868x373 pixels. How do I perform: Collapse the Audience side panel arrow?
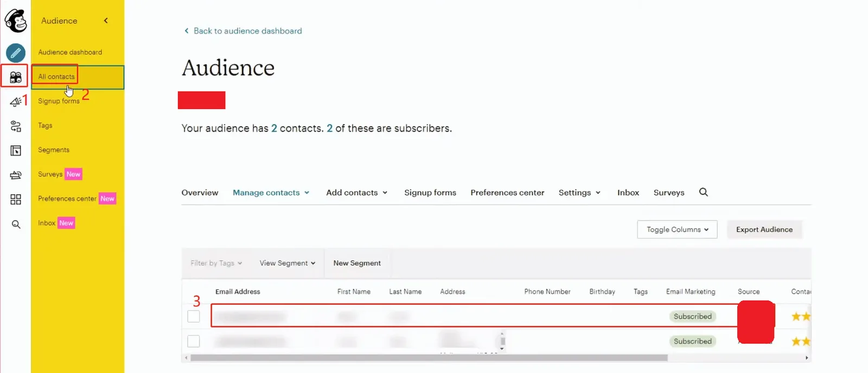[x=106, y=21]
